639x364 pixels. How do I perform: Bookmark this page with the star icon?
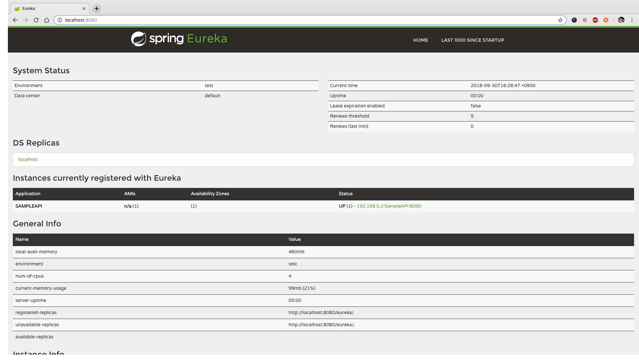[x=560, y=20]
